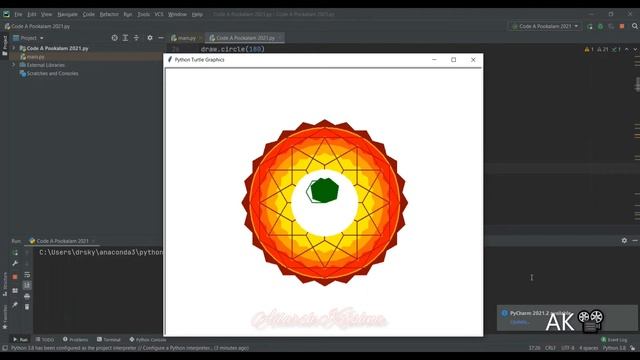This screenshot has width=640, height=360.
Task: Open the Run tool window button
Action: pos(20,340)
